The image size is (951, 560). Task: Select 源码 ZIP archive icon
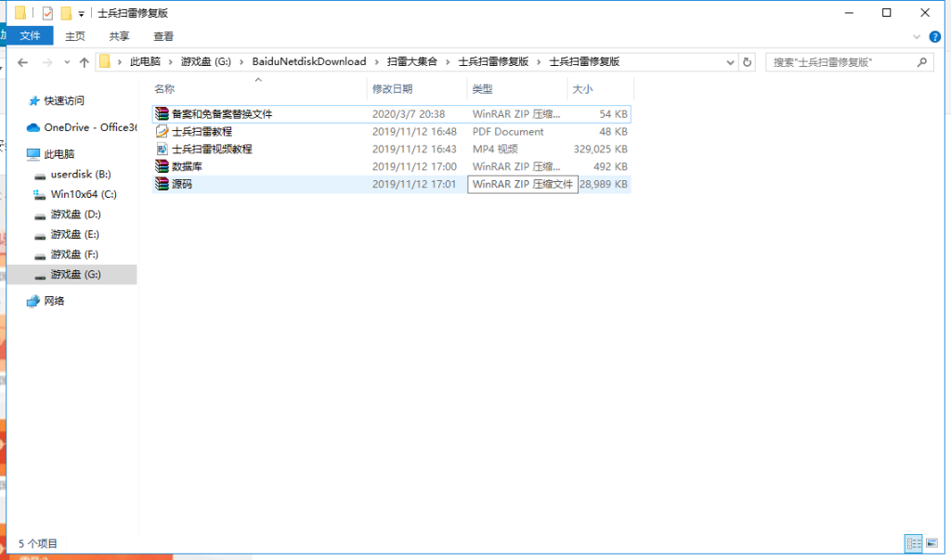point(162,184)
